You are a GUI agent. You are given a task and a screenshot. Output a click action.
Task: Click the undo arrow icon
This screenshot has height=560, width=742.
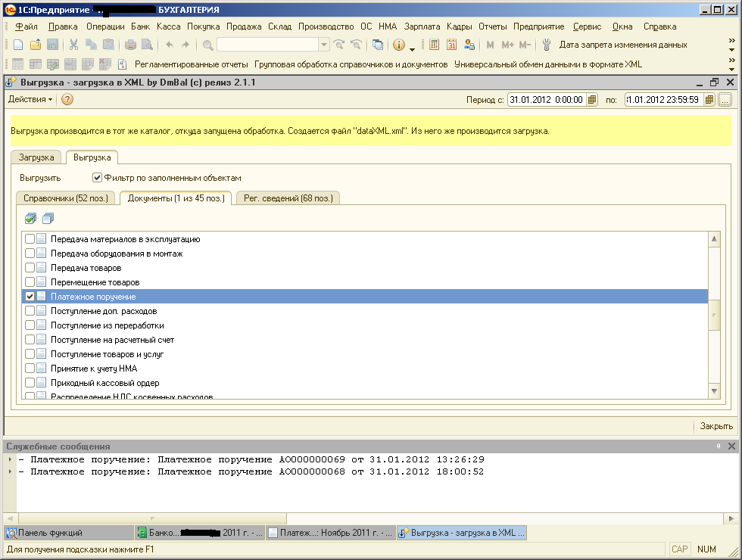coord(169,45)
